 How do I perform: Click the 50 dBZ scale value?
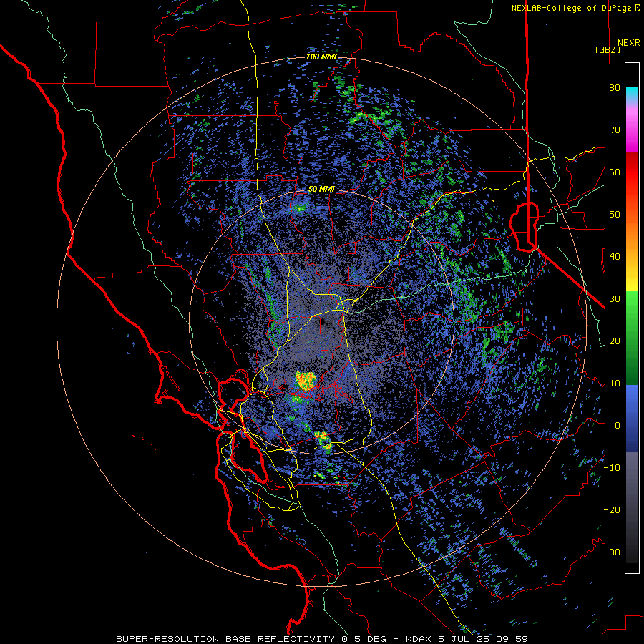615,215
